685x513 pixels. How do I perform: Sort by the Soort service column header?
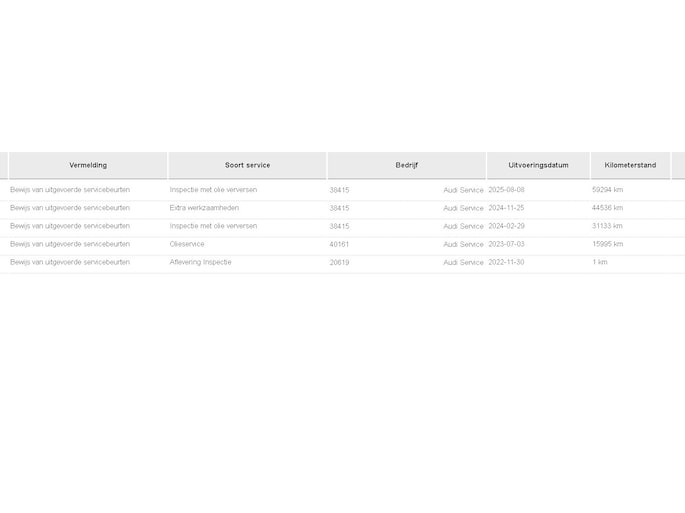pos(247,165)
